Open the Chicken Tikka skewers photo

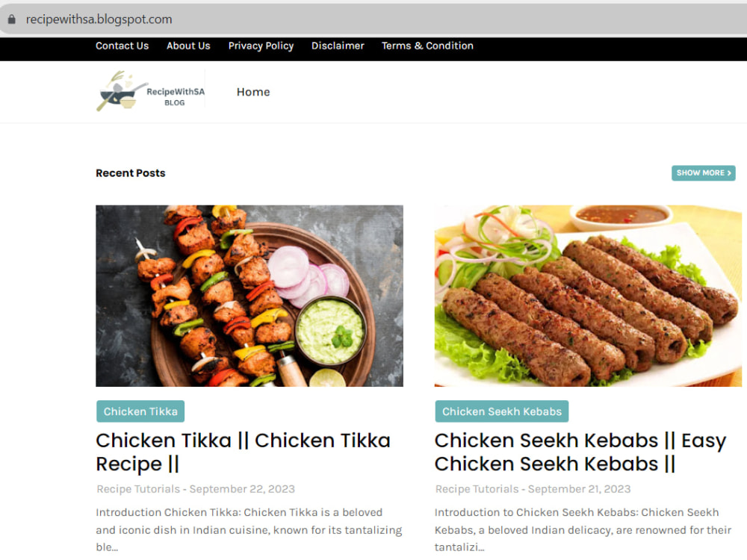[x=249, y=296]
